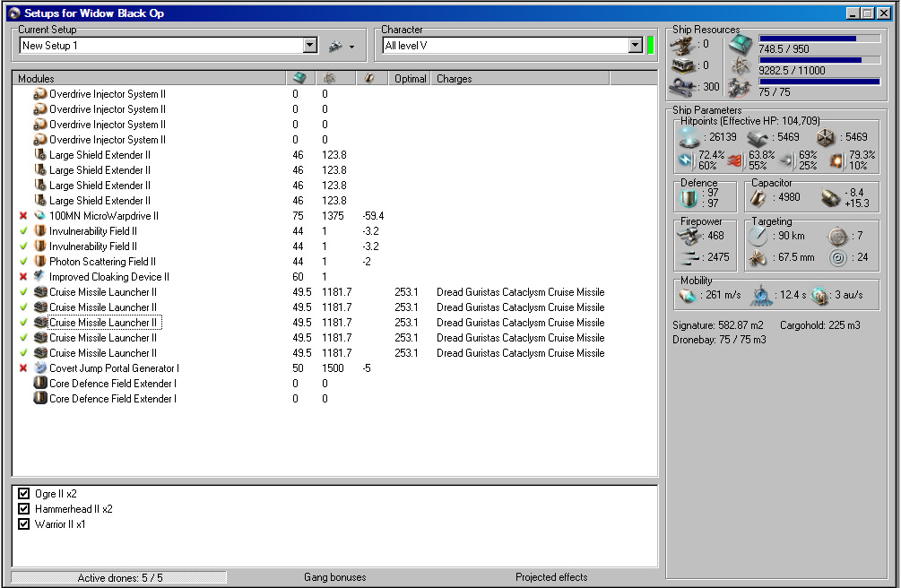Click the Signature: 582.87 m2 text
This screenshot has height=588, width=901.
[x=718, y=325]
